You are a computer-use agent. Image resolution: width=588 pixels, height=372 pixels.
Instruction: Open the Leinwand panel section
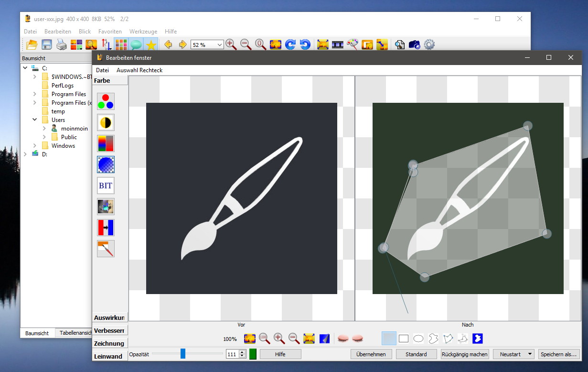(110, 356)
